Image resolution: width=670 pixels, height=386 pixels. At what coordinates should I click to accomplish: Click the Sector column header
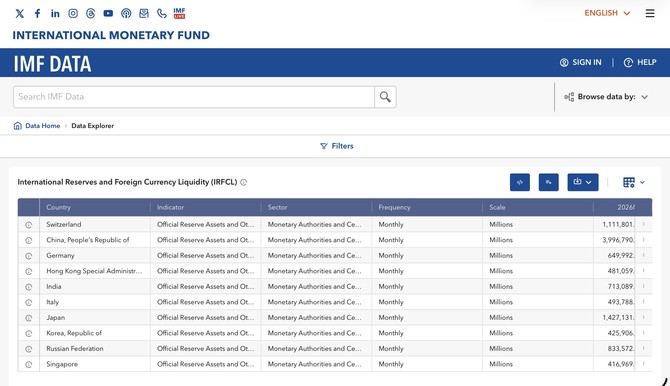(316, 207)
